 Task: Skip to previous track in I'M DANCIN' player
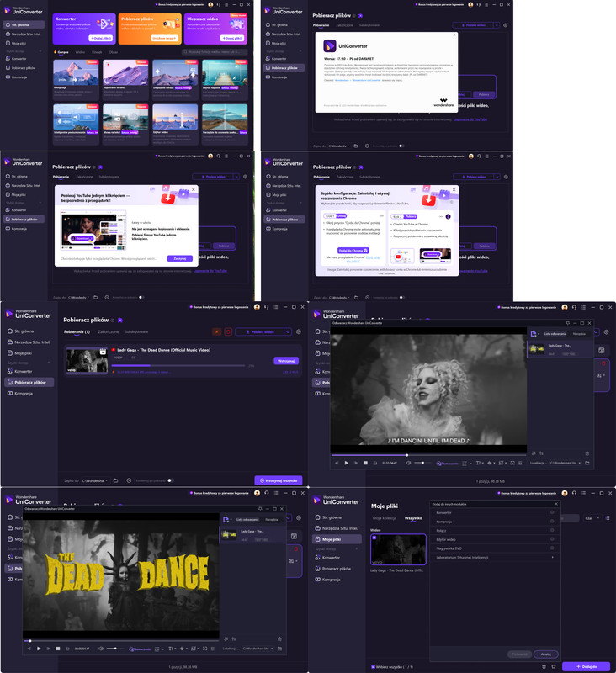coord(337,464)
